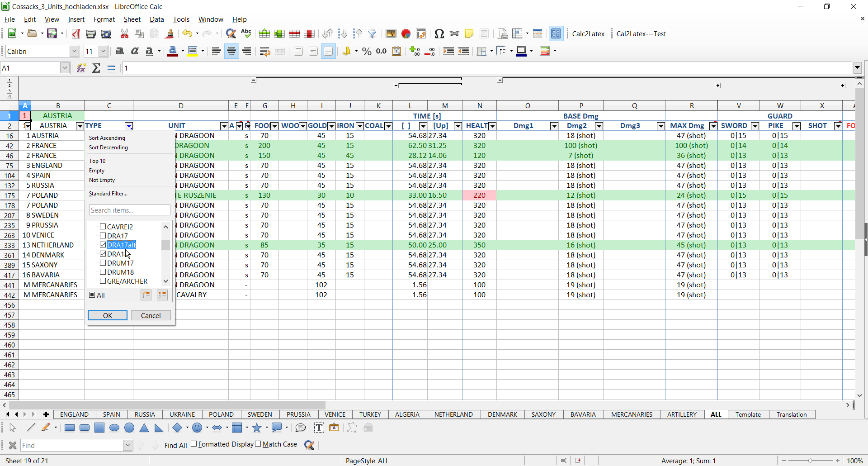Image resolution: width=868 pixels, height=466 pixels.
Task: Open the HEALTH column filter dropdown
Action: pyautogui.click(x=492, y=126)
